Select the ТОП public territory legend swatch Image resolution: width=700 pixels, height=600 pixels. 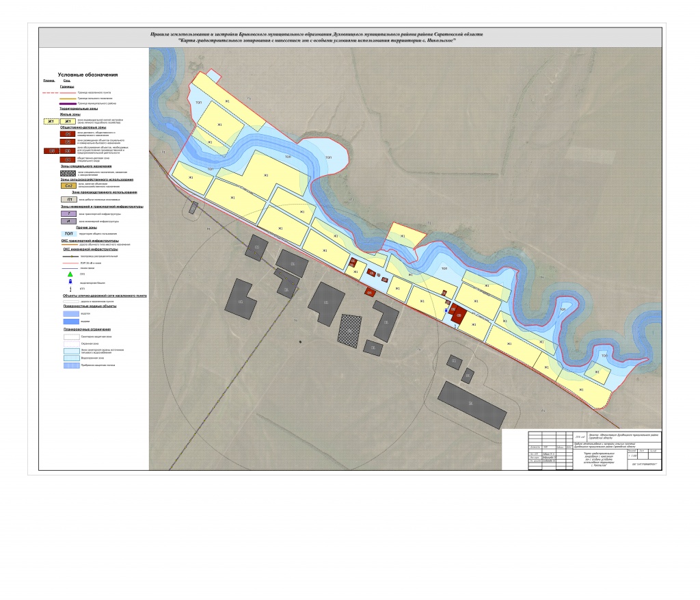point(68,234)
